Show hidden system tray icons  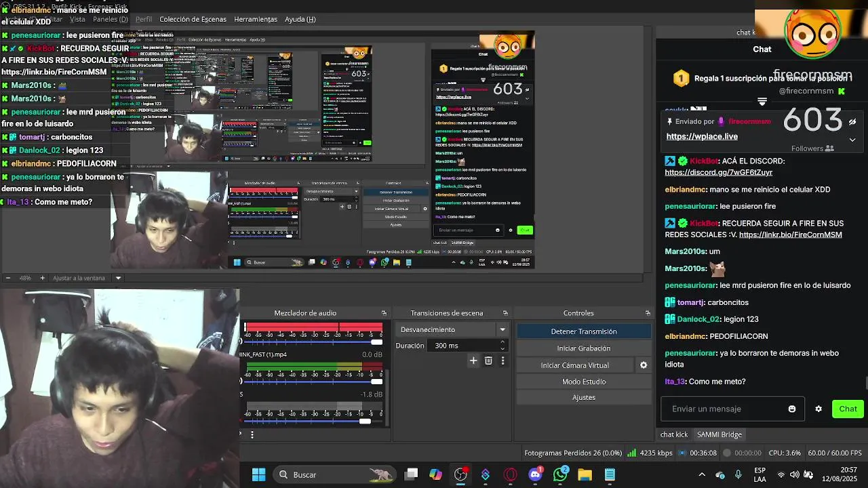click(702, 474)
